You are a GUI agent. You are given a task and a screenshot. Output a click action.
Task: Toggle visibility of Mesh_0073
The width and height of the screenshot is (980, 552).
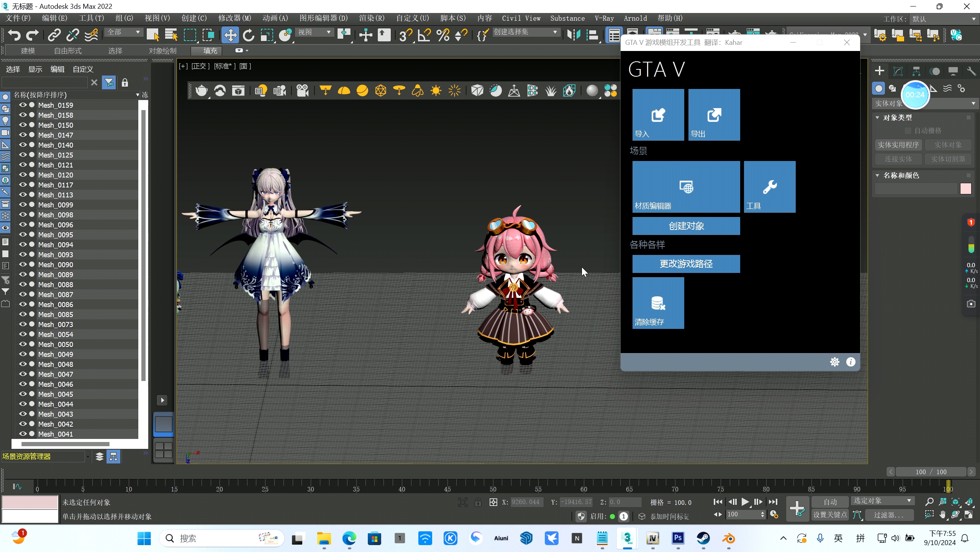click(x=23, y=324)
